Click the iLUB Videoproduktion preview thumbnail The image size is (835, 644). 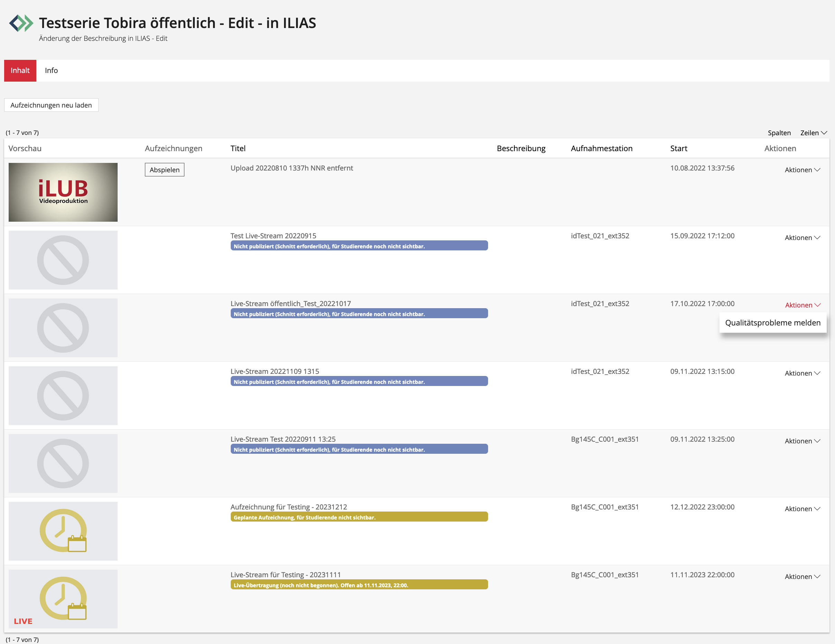pyautogui.click(x=63, y=192)
